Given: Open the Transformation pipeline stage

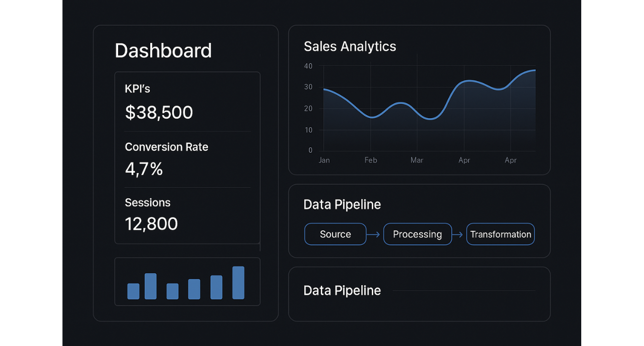Looking at the screenshot, I should point(500,234).
